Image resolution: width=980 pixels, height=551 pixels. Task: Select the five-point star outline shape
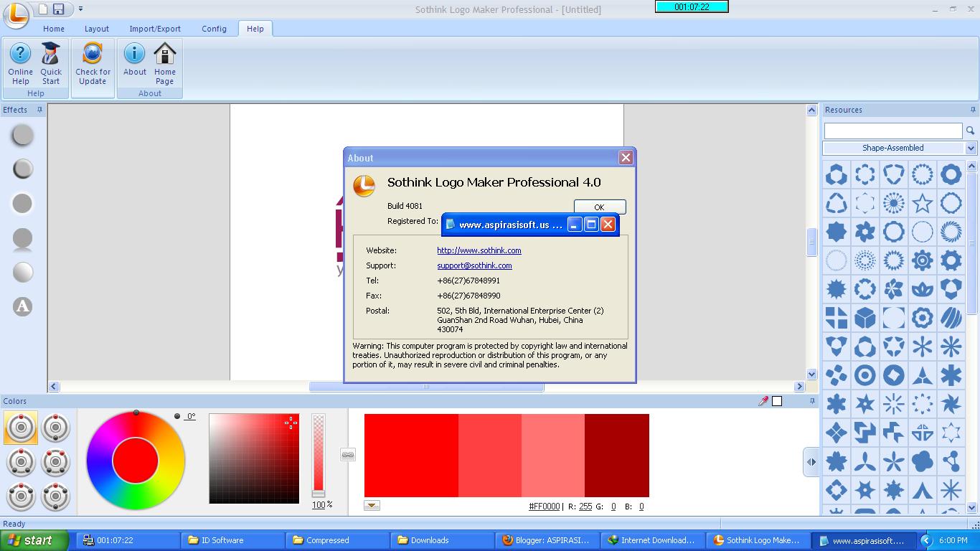(922, 203)
